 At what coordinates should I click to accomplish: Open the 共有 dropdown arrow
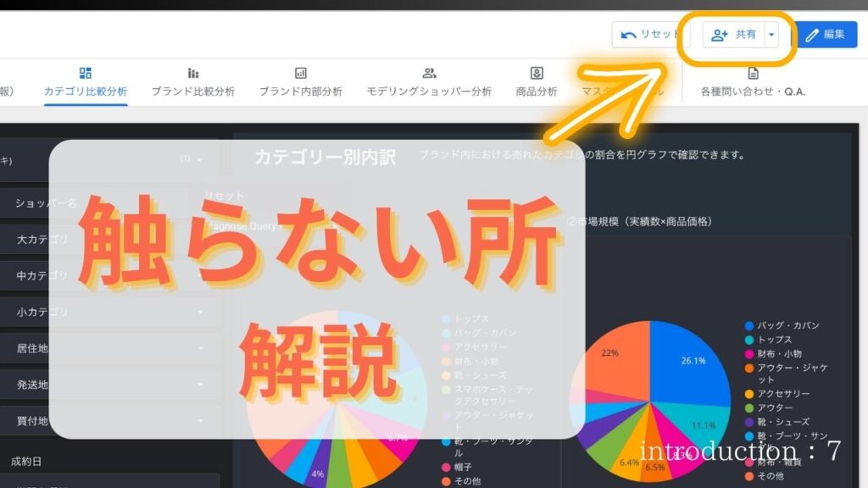coord(771,35)
